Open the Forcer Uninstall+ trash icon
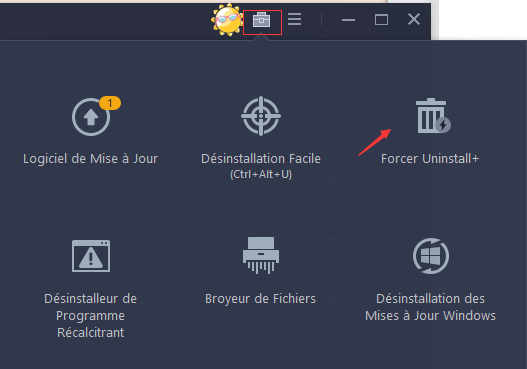This screenshot has width=527, height=369. click(x=433, y=116)
